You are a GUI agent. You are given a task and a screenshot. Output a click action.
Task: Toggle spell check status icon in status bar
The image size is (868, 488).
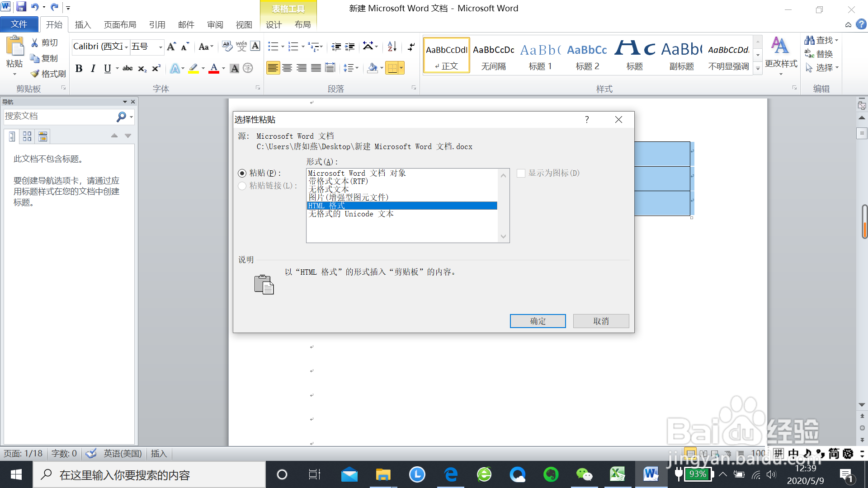(91, 453)
